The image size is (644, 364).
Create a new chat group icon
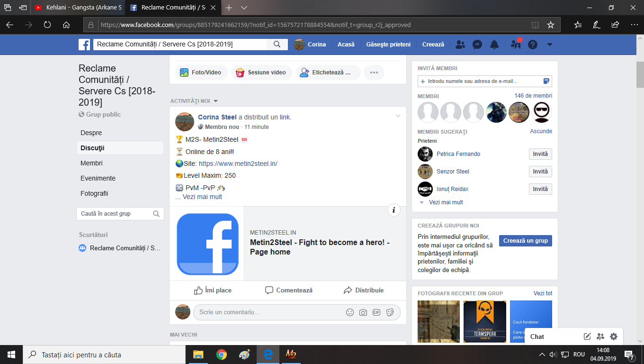[x=600, y=337]
